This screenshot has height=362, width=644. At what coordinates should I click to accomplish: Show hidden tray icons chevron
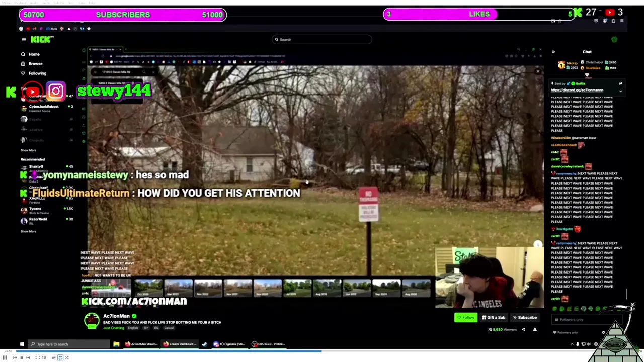pos(572,344)
